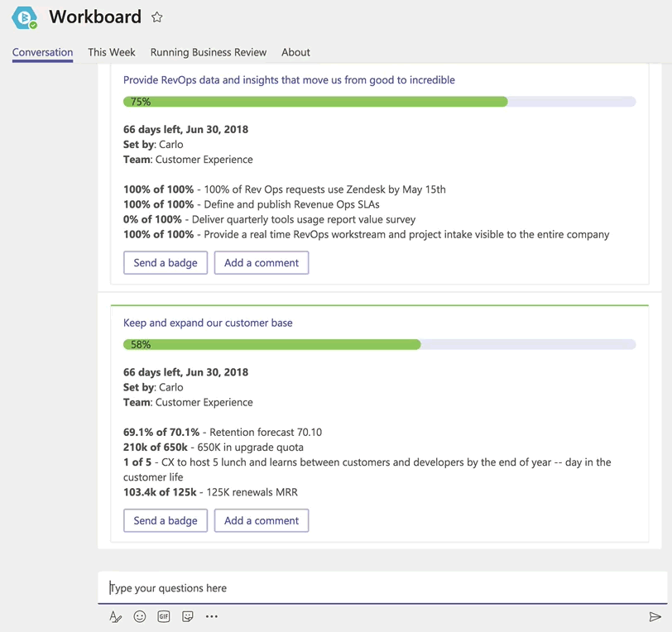
Task: Add a comment on the RevOps objective
Action: (x=262, y=263)
